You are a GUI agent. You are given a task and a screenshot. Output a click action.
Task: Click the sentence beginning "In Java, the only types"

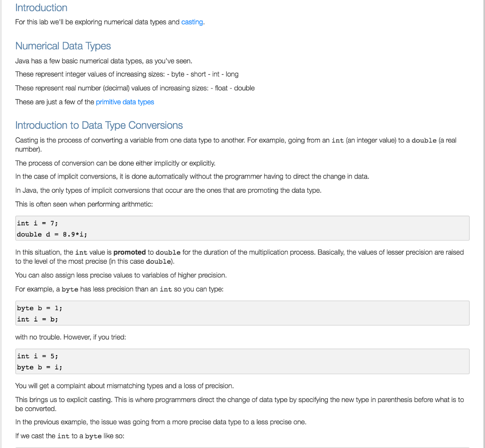(x=168, y=190)
